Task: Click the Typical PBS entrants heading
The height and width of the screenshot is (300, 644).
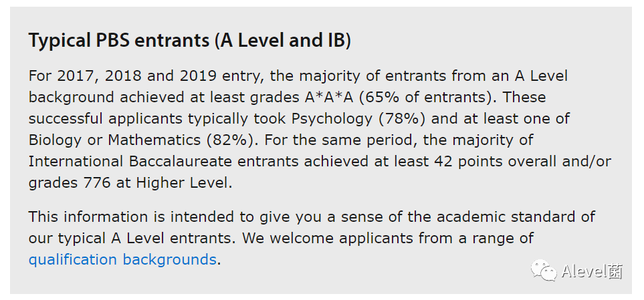Action: click(190, 41)
